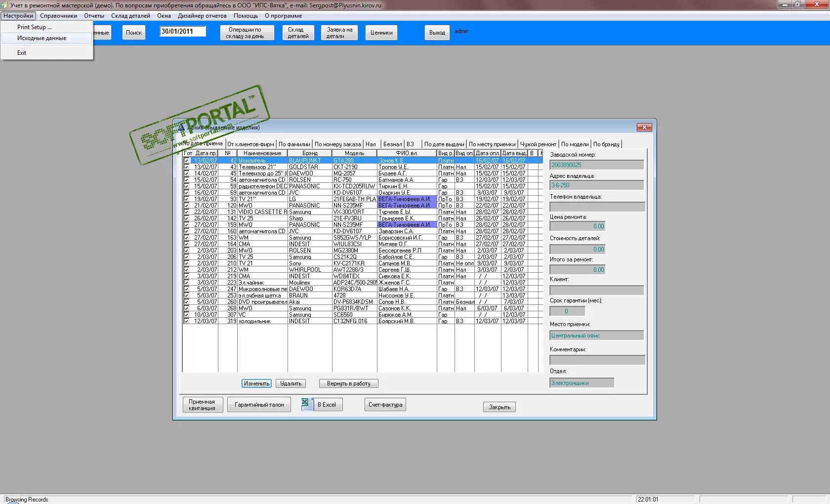The height and width of the screenshot is (504, 830).
Task: Switch to the По фамилии tab
Action: pyautogui.click(x=294, y=144)
